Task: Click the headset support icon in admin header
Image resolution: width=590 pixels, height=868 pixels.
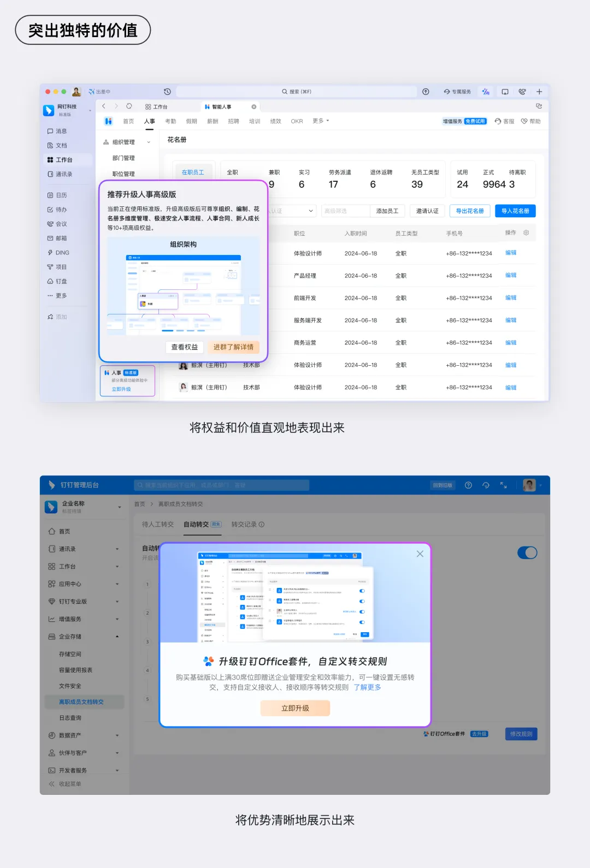Action: tap(486, 485)
